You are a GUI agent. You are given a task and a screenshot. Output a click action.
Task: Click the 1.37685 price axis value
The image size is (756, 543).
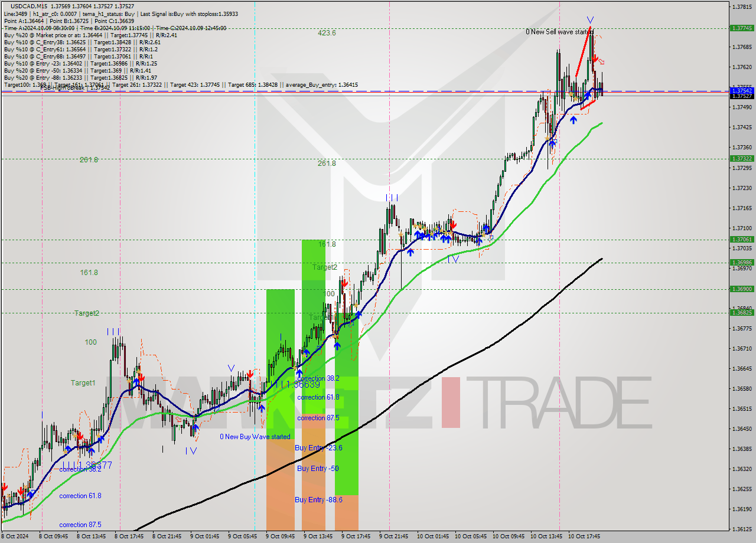742,47
